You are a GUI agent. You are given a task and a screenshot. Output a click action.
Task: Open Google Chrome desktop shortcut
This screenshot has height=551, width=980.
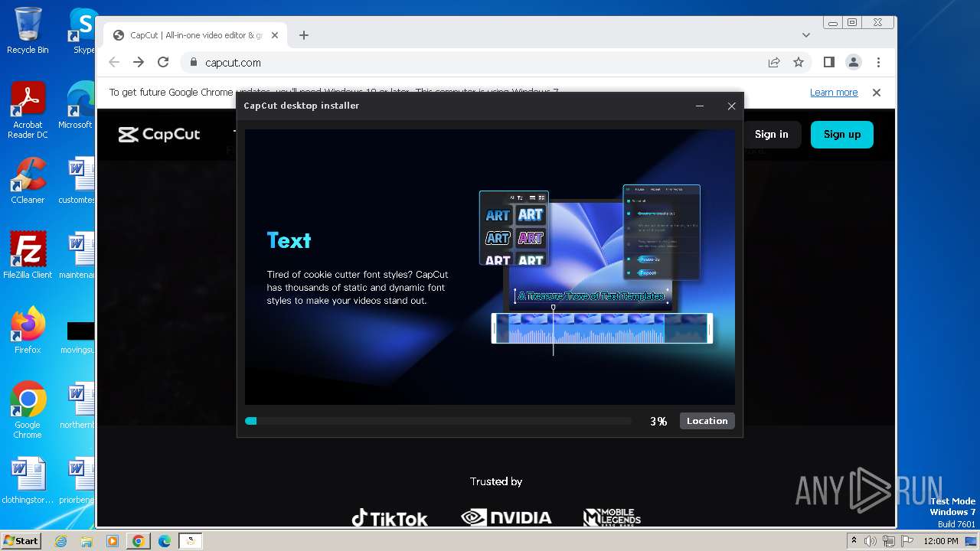click(28, 410)
